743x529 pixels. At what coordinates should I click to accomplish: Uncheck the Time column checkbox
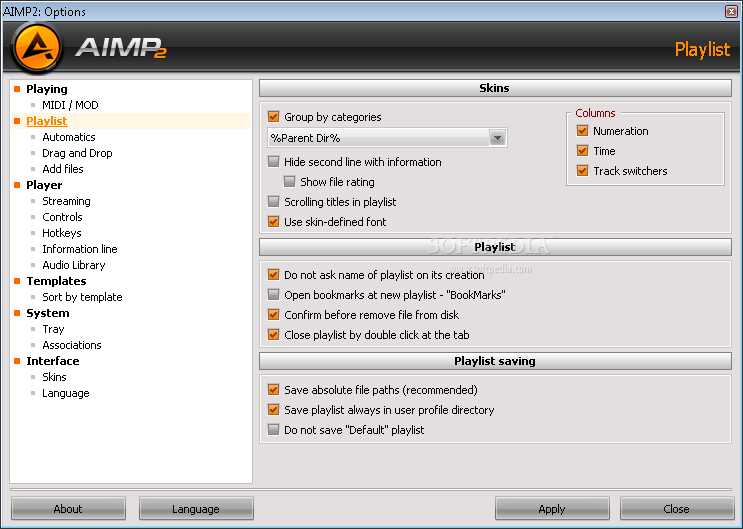tap(582, 151)
